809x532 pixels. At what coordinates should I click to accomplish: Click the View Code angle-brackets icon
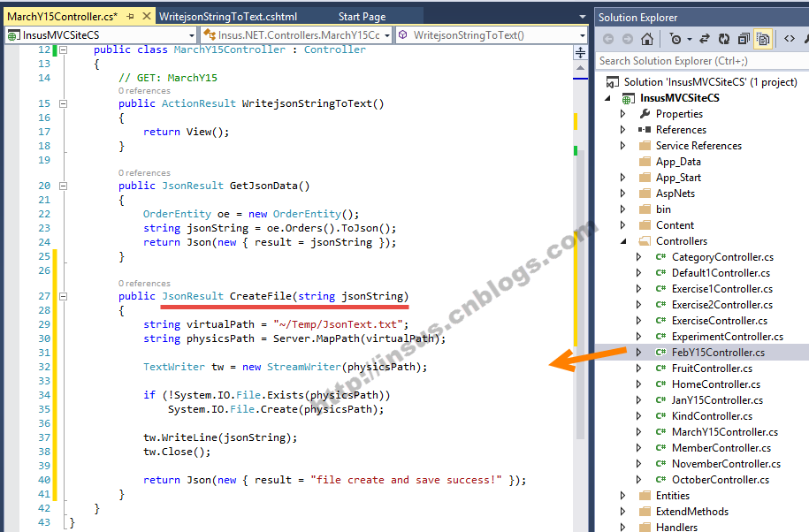click(x=790, y=39)
